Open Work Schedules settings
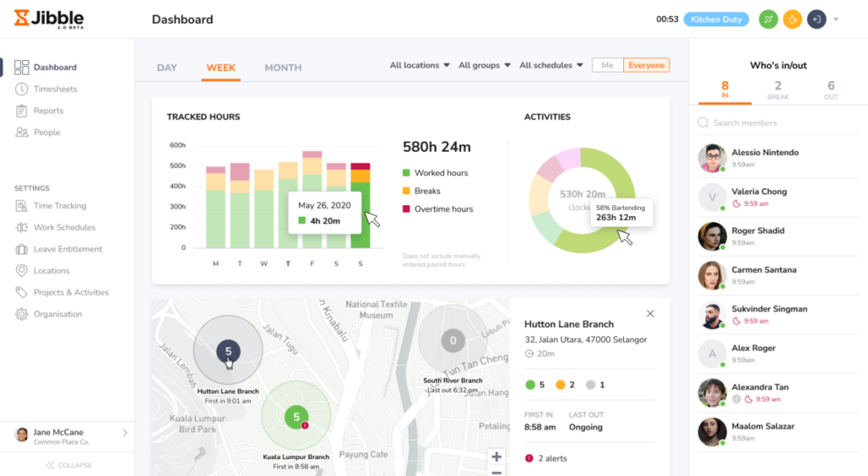Image resolution: width=868 pixels, height=476 pixels. coord(64,227)
